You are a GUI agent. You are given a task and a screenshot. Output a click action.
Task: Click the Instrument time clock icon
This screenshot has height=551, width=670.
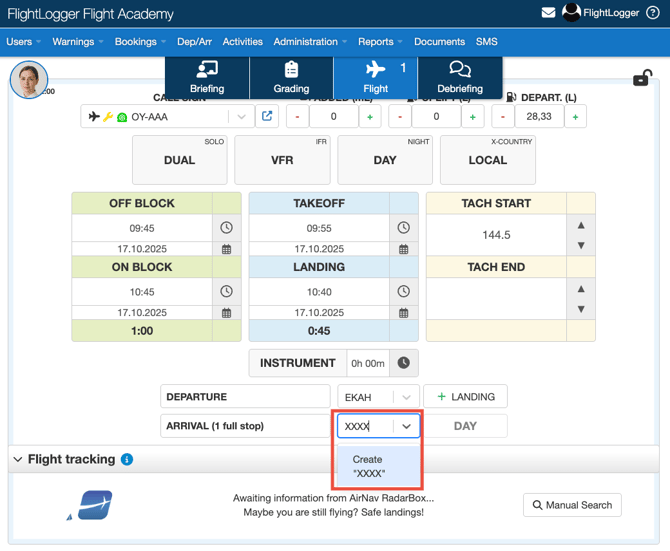(x=403, y=363)
